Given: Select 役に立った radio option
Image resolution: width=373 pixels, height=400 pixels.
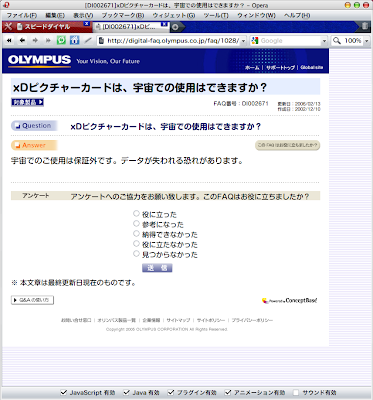Looking at the screenshot, I should pyautogui.click(x=136, y=213).
